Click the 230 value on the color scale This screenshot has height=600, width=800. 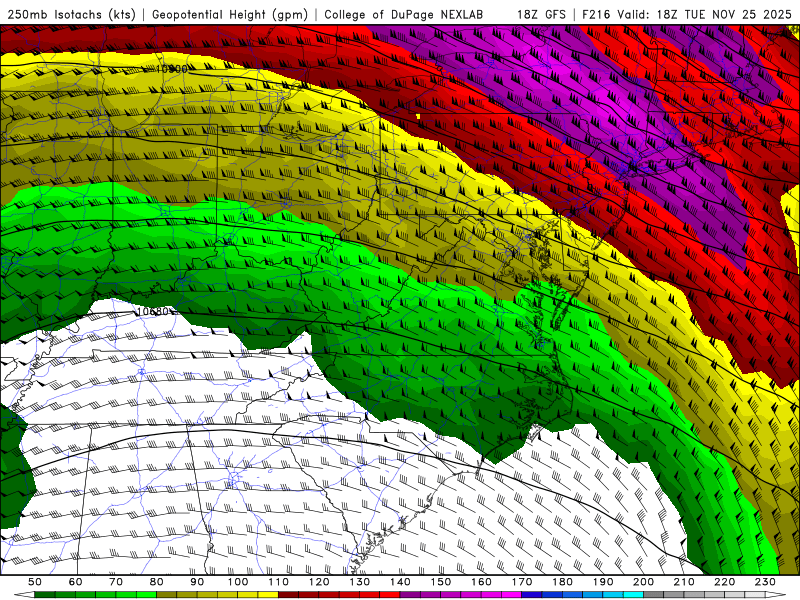[765, 582]
